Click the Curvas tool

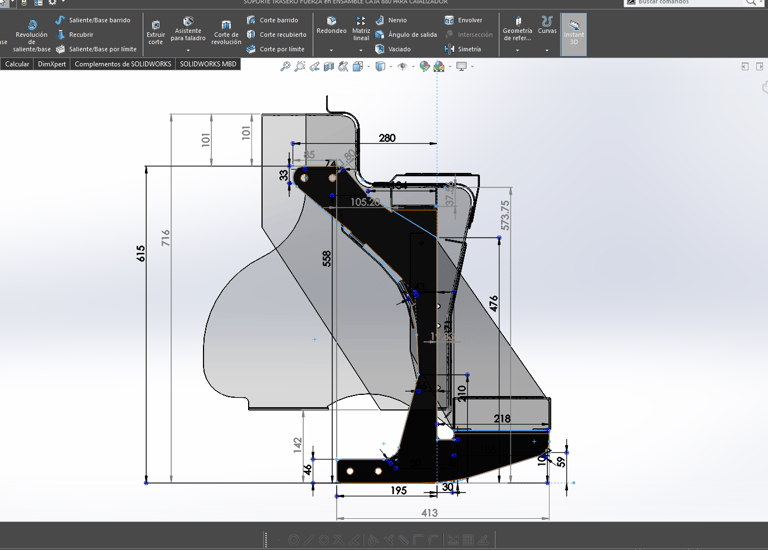click(547, 25)
